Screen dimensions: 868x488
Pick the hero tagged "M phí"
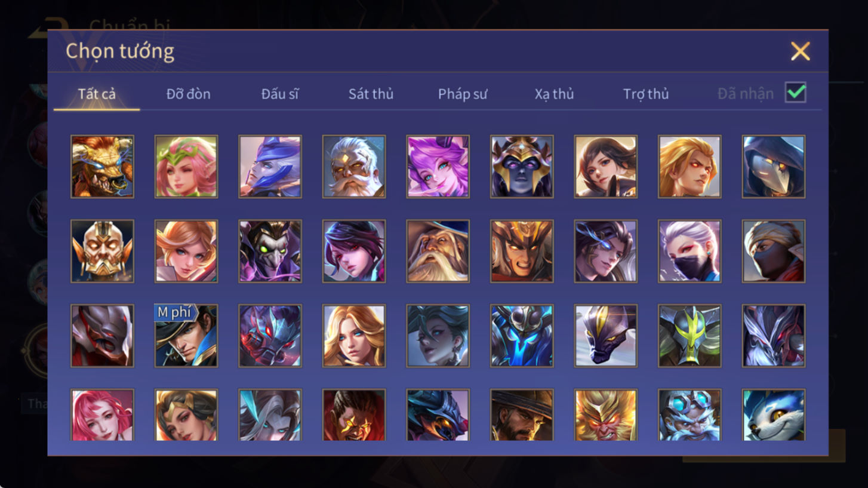[186, 336]
